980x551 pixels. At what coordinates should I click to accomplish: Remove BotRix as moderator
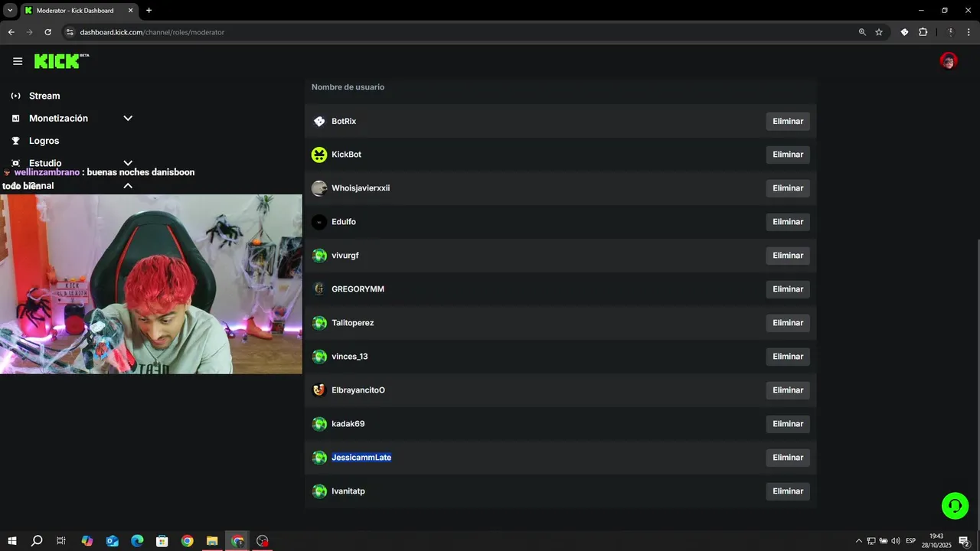click(x=788, y=121)
